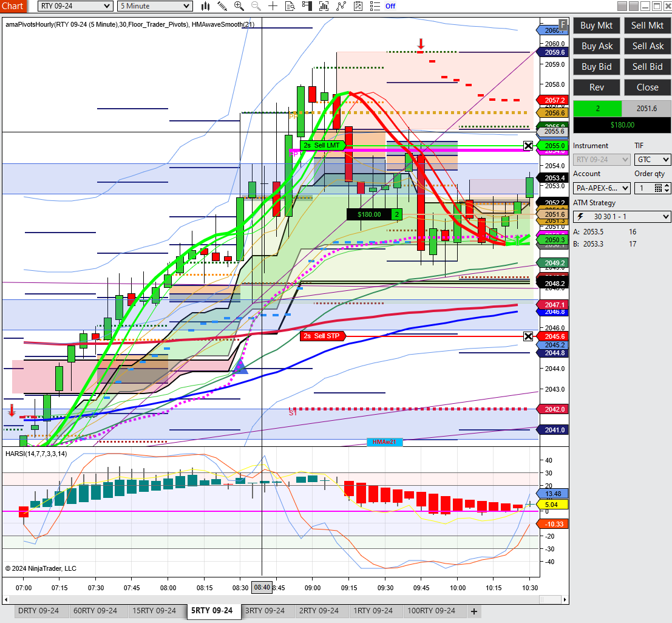Click Sell Bid button

click(647, 66)
